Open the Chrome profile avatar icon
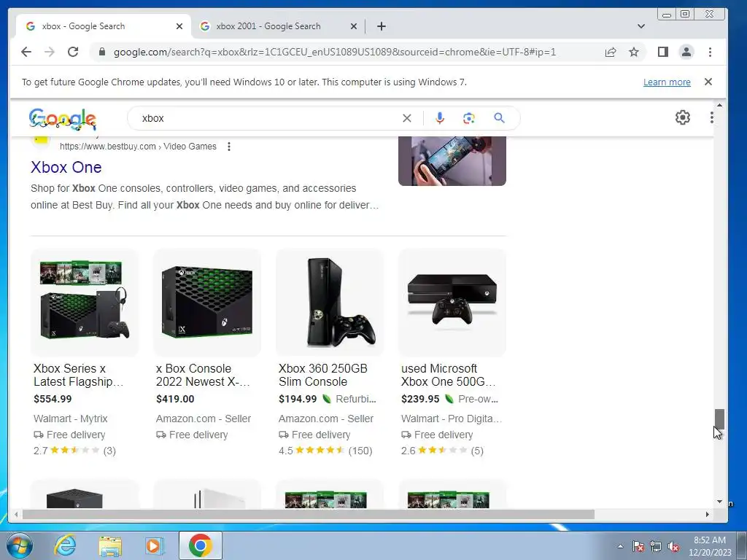This screenshot has height=560, width=747. (686, 52)
